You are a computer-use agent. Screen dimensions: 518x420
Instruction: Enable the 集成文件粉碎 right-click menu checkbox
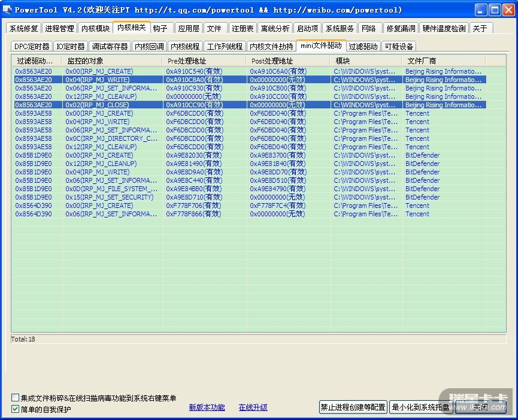pyautogui.click(x=16, y=398)
